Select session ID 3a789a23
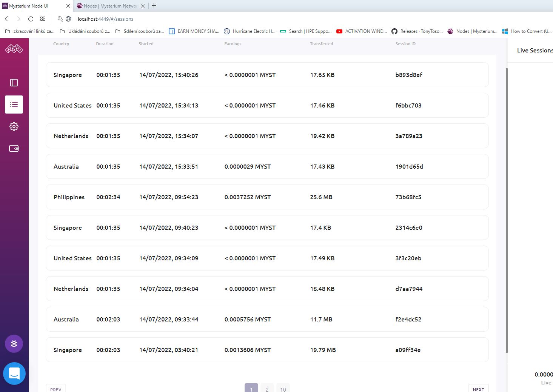The height and width of the screenshot is (392, 553). click(x=409, y=136)
